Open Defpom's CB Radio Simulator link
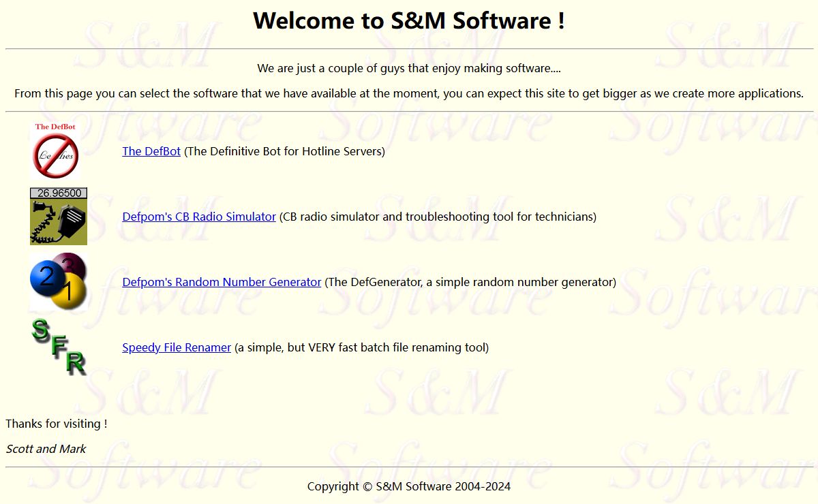The height and width of the screenshot is (504, 818). [199, 217]
